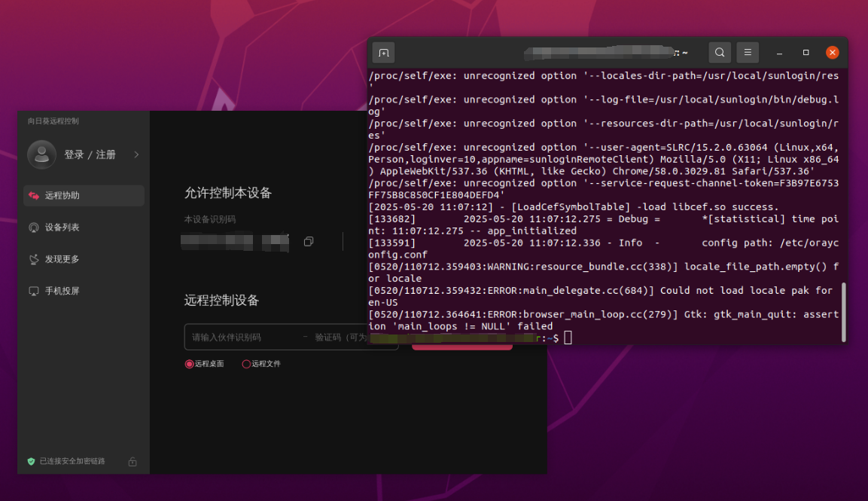Viewport: 868px width, 501px height.
Task: Click the lock icon in status bar
Action: click(132, 461)
